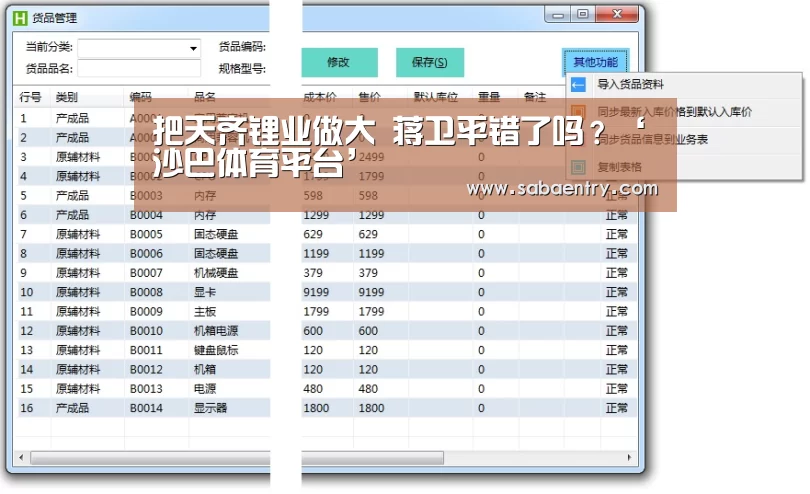Click 主板 product name cell
The image size is (810, 494).
click(x=205, y=312)
